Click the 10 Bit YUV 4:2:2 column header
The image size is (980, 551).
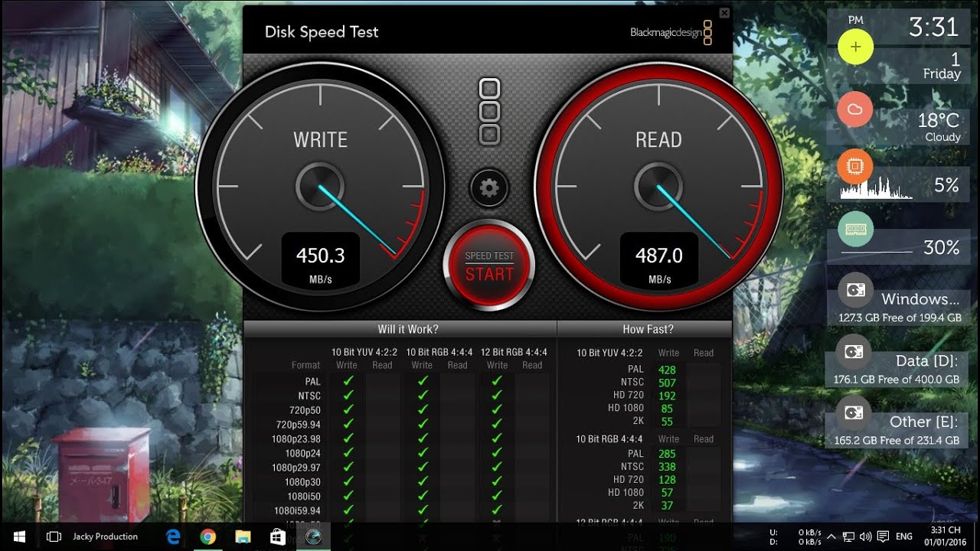click(x=364, y=352)
